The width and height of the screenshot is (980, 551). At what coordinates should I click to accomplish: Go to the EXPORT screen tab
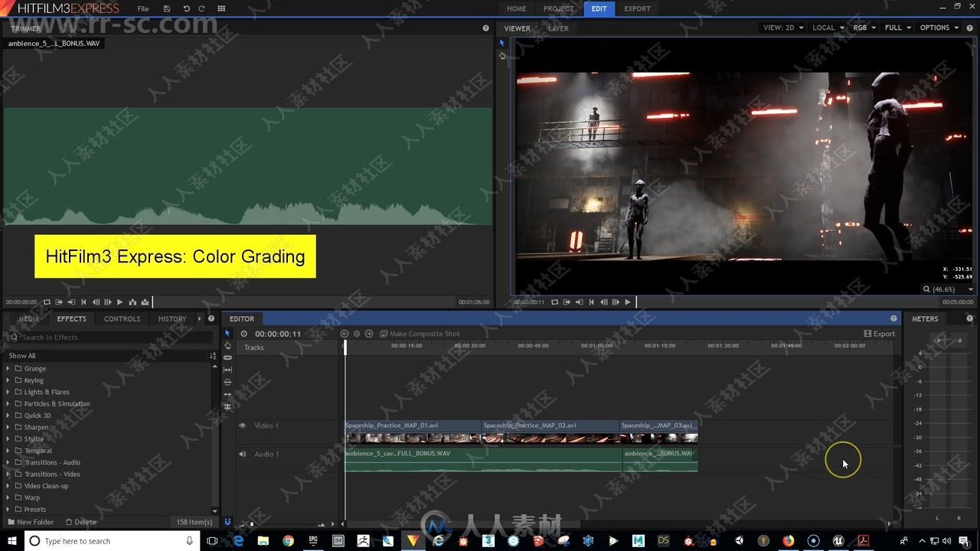click(x=637, y=8)
